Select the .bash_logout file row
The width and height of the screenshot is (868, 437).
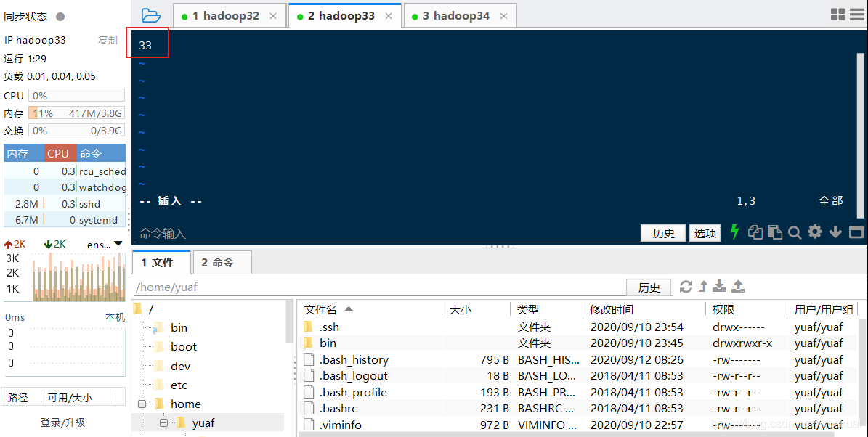(578, 375)
